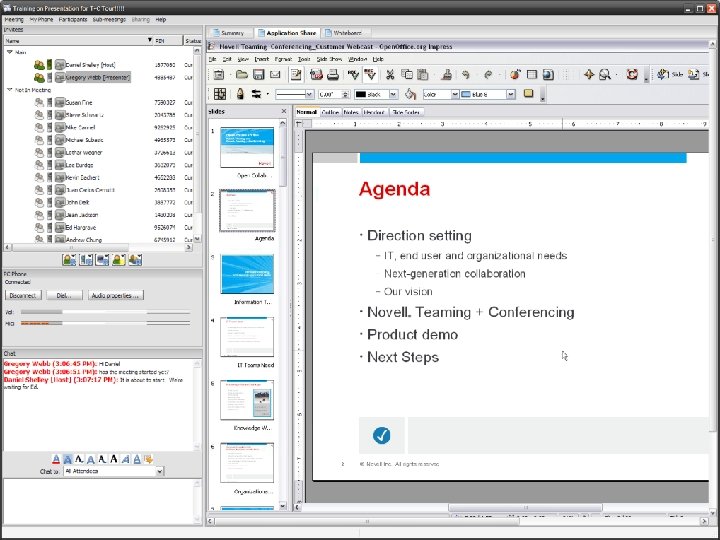Toggle the Spellcheck underline icon

(x=371, y=74)
